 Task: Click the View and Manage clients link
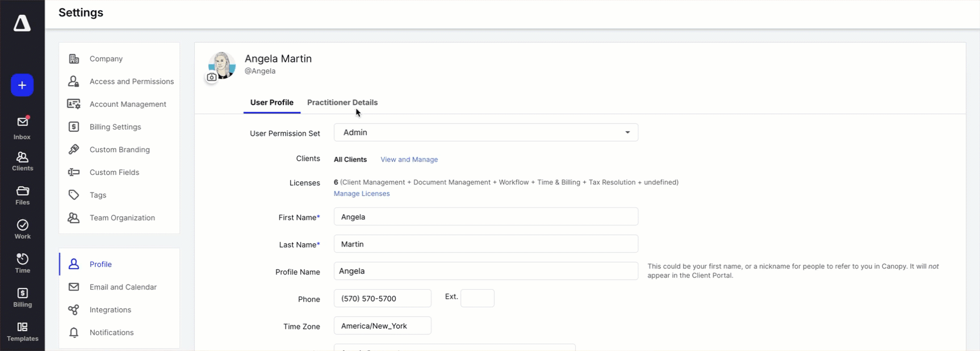click(409, 160)
